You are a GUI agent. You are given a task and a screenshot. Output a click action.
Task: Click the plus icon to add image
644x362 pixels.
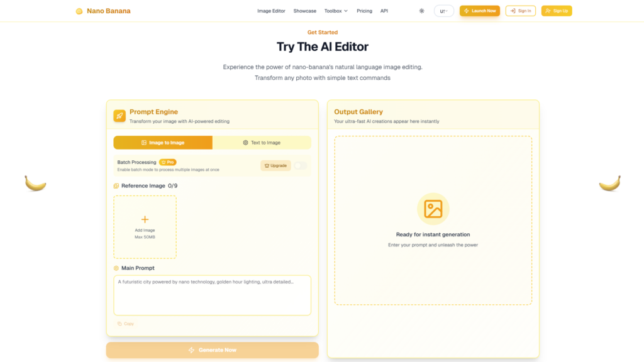(x=145, y=219)
